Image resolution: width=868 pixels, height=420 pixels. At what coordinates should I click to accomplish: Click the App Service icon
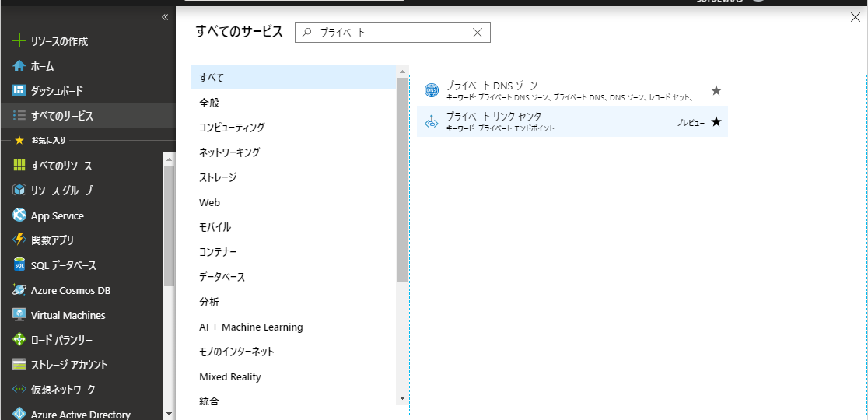(19, 215)
